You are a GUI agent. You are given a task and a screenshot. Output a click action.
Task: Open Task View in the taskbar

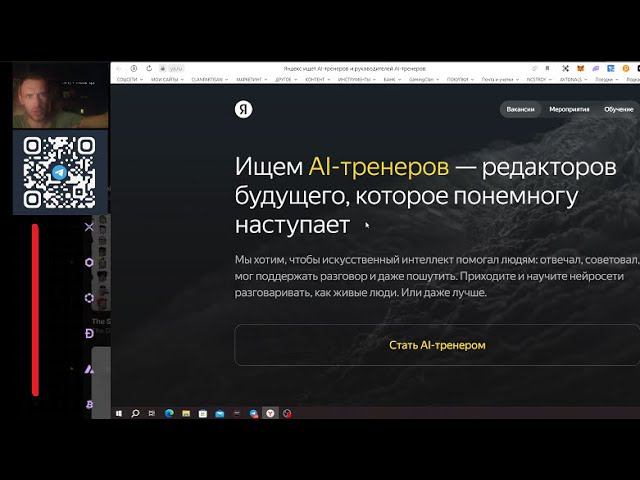152,413
